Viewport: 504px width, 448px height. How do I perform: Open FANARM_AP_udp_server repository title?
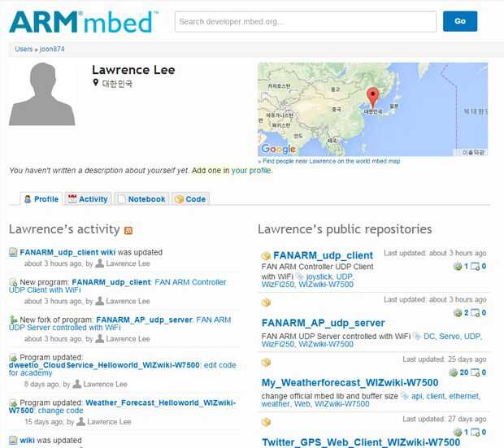pos(323,323)
